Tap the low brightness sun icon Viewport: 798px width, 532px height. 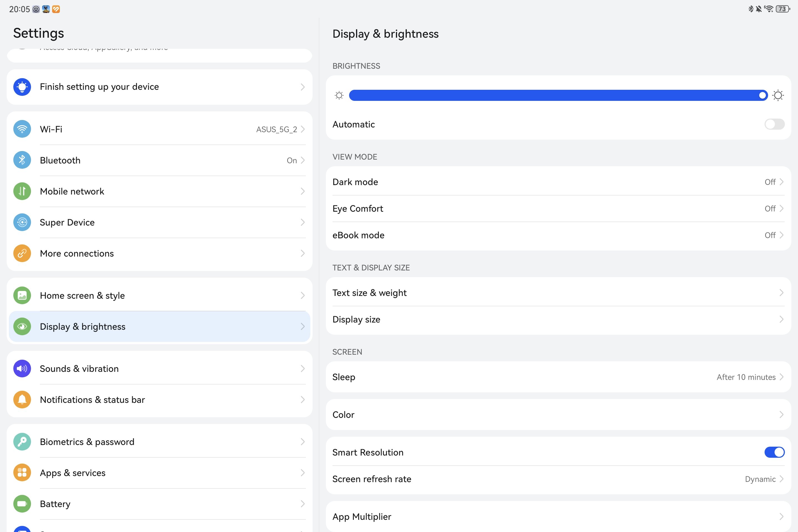[339, 95]
